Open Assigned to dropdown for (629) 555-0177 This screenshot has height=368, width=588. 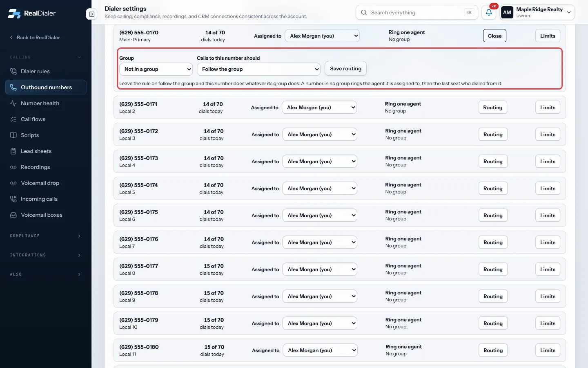320,269
